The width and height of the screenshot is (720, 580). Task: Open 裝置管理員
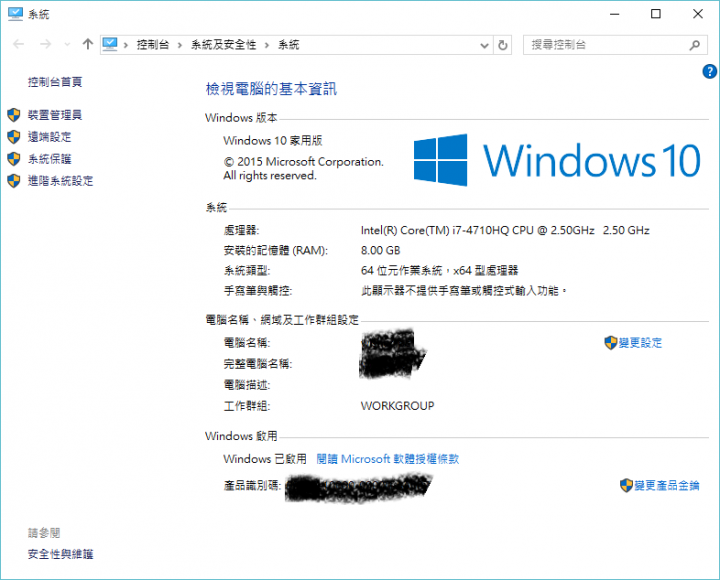pyautogui.click(x=55, y=115)
